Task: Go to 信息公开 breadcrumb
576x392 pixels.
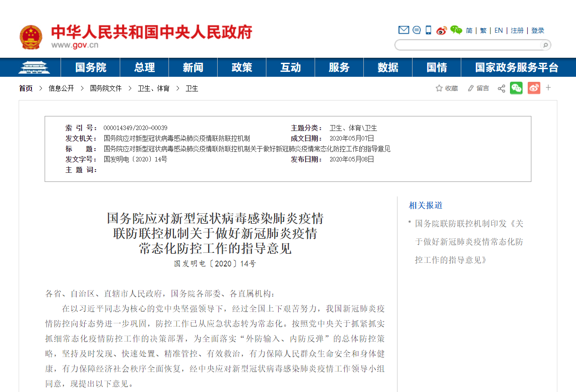Action: pos(61,88)
